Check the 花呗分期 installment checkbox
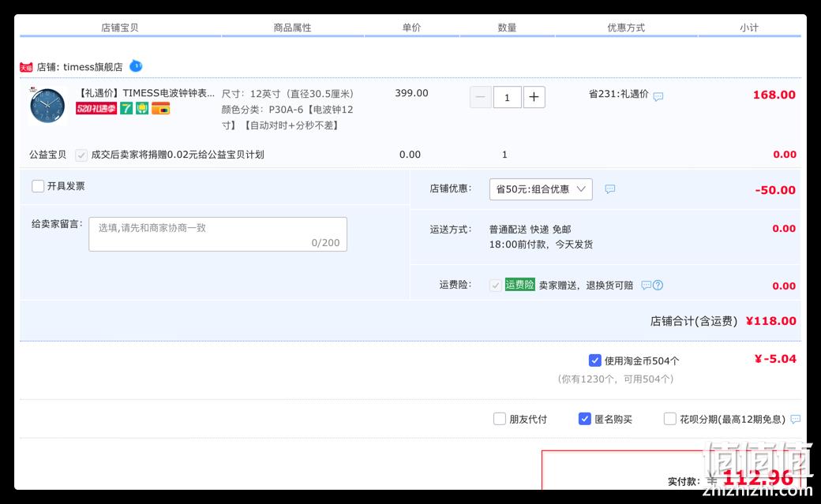 click(x=669, y=419)
